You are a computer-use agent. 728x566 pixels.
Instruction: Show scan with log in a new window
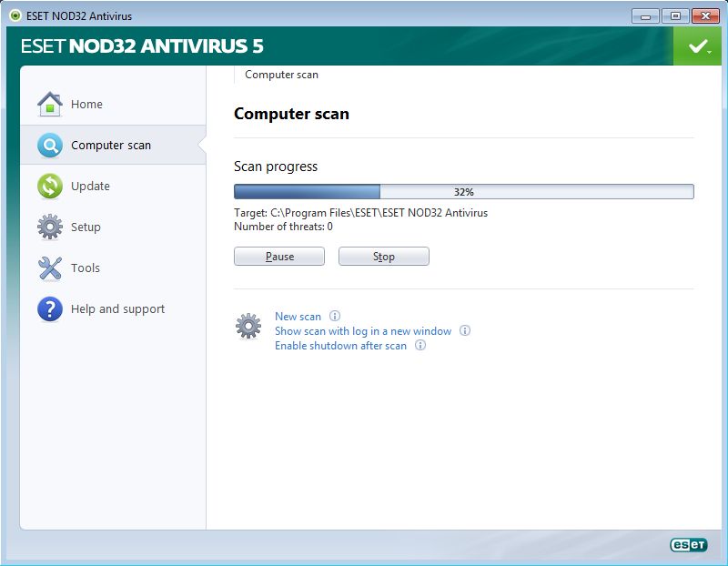click(x=363, y=331)
